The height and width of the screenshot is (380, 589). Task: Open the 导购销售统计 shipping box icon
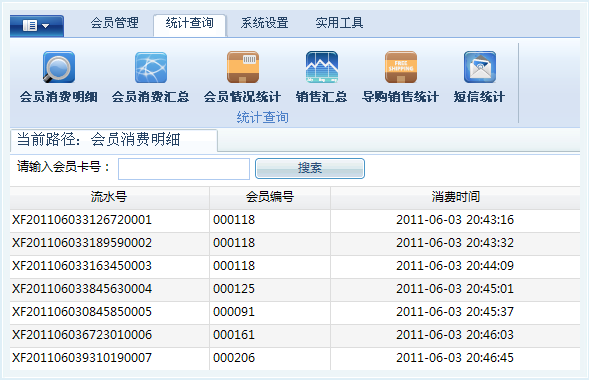(400, 67)
